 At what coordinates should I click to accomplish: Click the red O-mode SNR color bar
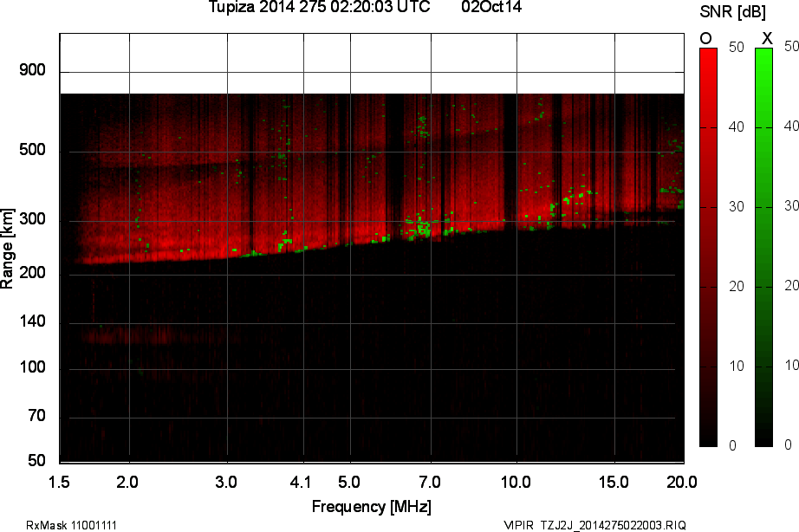pos(708,247)
